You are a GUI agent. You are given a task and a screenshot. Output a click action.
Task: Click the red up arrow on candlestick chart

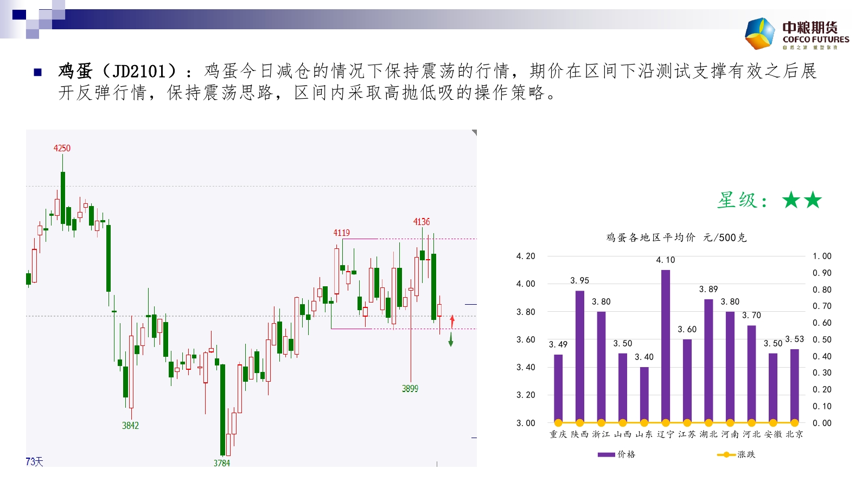click(452, 320)
